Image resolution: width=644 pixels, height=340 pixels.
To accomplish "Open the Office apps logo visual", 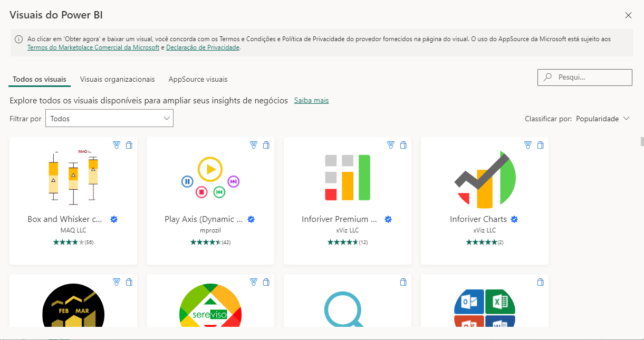I will point(485,308).
